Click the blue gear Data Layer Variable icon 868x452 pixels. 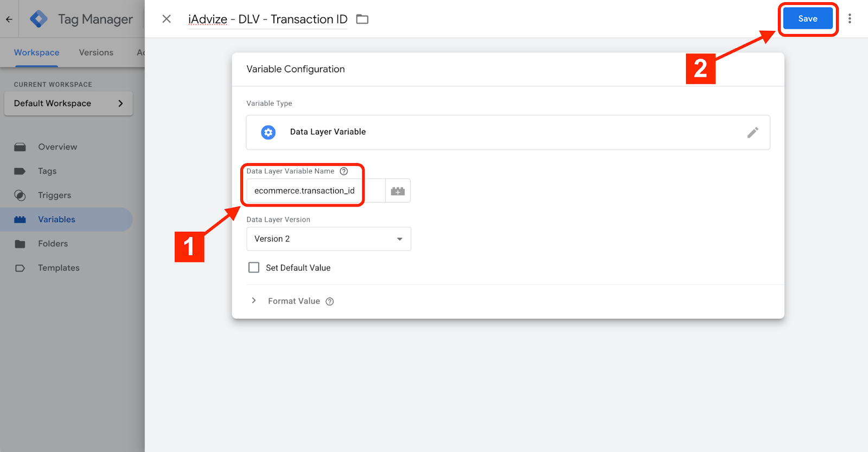(x=268, y=132)
